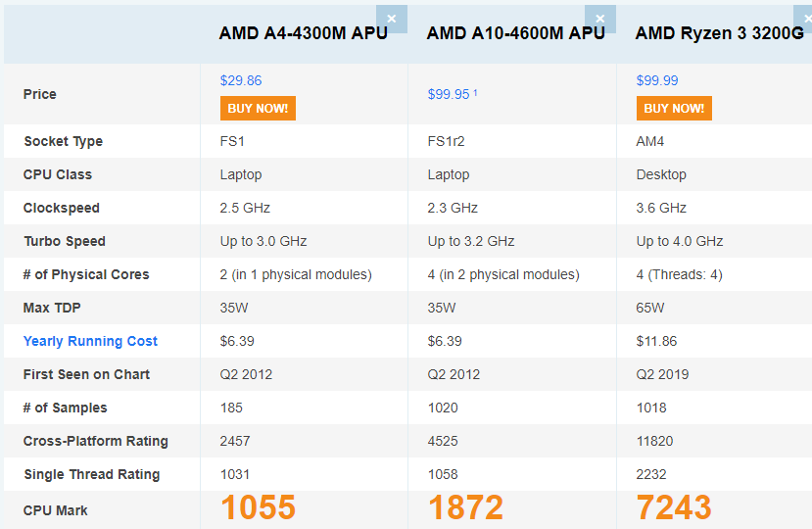The height and width of the screenshot is (529, 812).
Task: Select the 1058 single thread rating
Action: click(443, 474)
